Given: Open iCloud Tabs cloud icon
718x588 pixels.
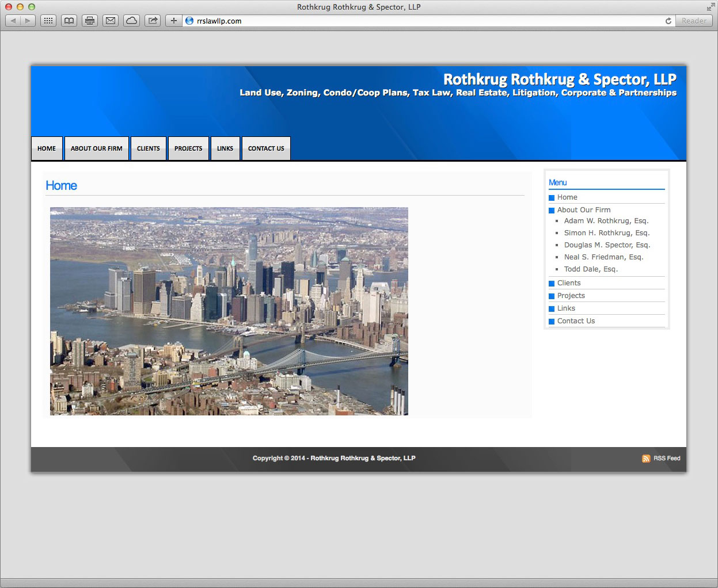Looking at the screenshot, I should [x=131, y=21].
